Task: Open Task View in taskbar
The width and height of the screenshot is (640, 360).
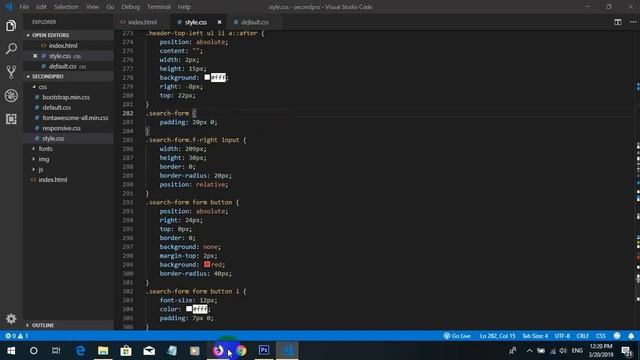Action: coord(56,350)
